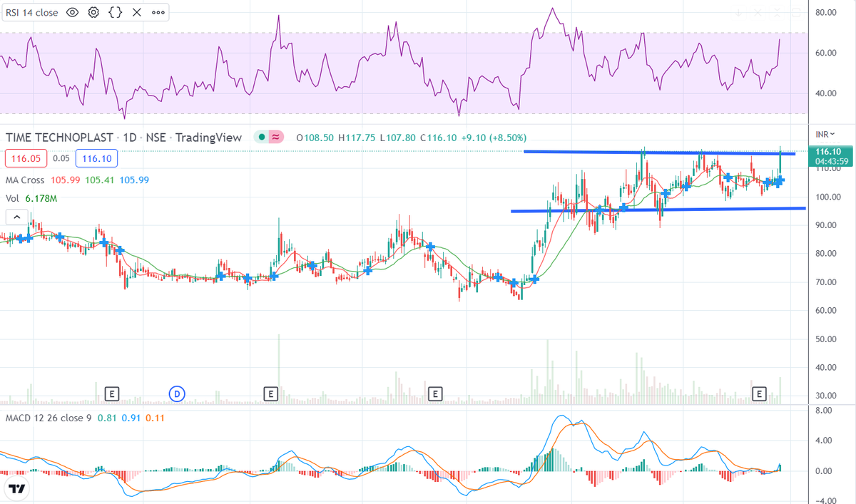Open the TradingView logo menu bottom left

click(16, 488)
